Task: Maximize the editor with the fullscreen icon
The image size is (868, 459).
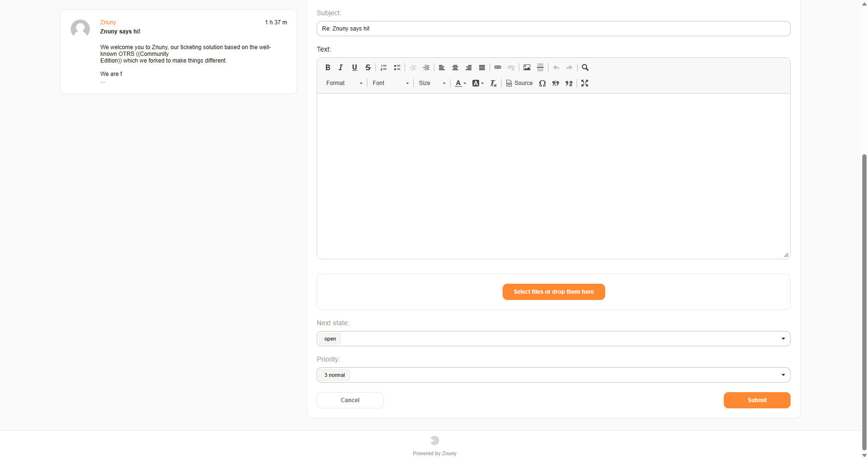Action: point(585,83)
